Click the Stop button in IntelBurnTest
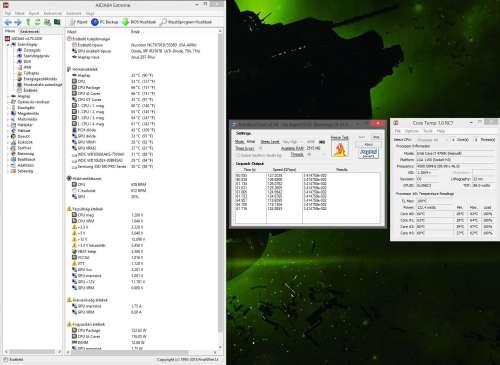The height and width of the screenshot is (365, 500). click(376, 137)
